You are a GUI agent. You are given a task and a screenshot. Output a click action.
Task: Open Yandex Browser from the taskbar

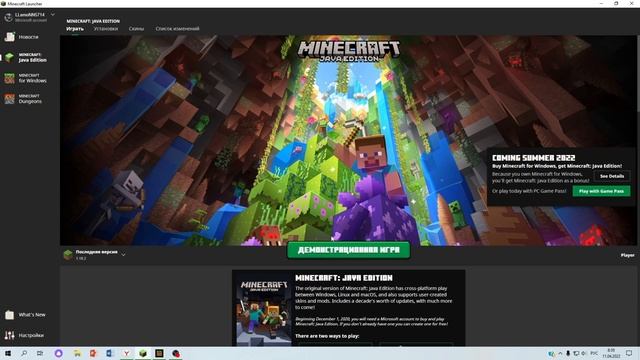127,353
